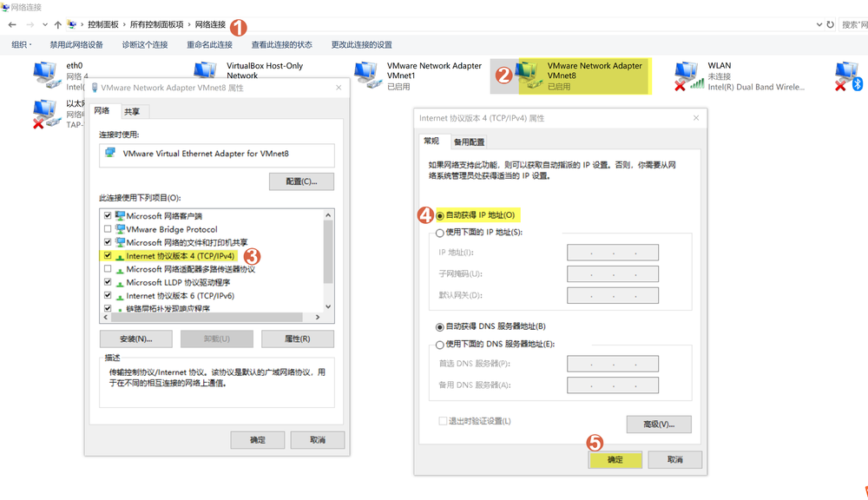Click the control panel address bar icon
This screenshot has height=500, width=868.
tap(72, 24)
